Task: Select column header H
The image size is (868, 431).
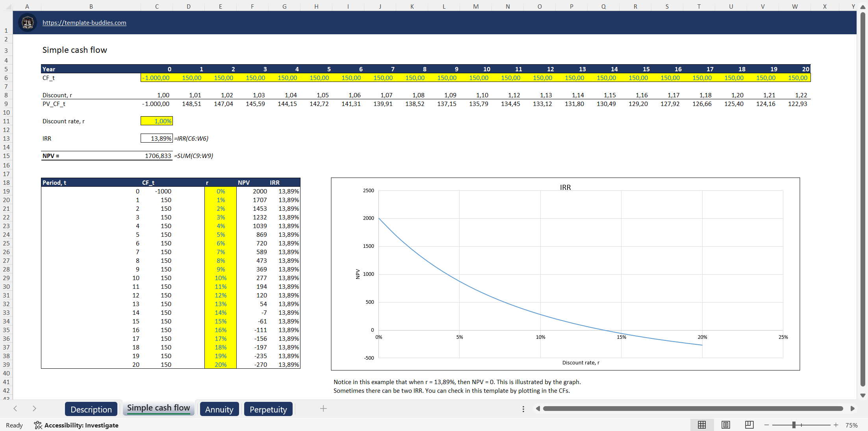Action: 316,6
